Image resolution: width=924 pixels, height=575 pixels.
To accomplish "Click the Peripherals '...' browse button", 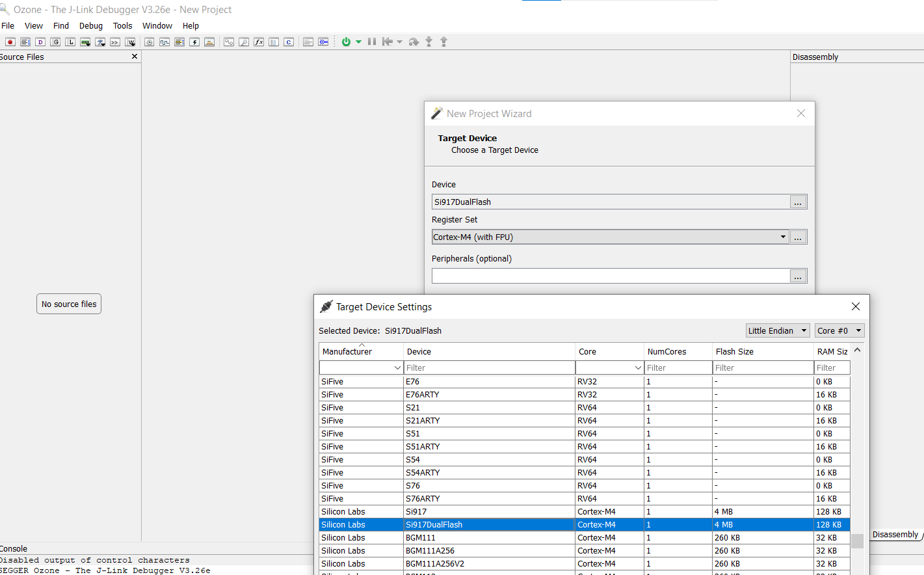I will pyautogui.click(x=798, y=276).
